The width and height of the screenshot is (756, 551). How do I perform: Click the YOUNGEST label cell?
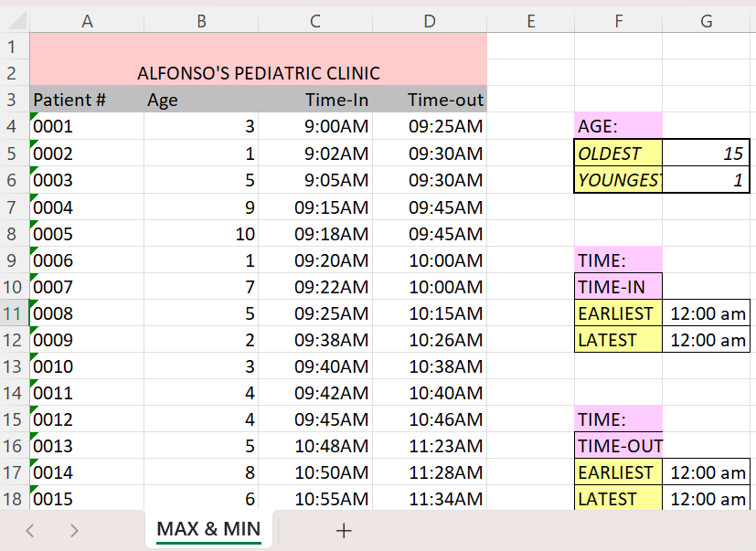pyautogui.click(x=619, y=180)
